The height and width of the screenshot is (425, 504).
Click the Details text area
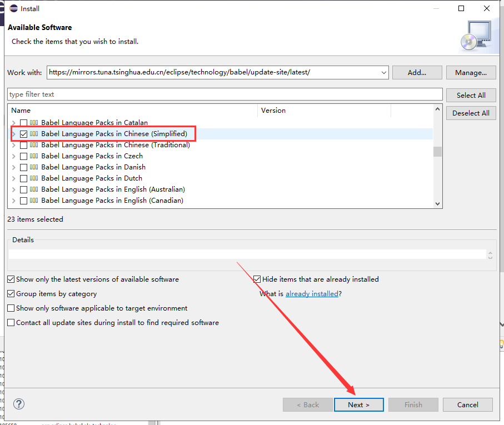247,254
